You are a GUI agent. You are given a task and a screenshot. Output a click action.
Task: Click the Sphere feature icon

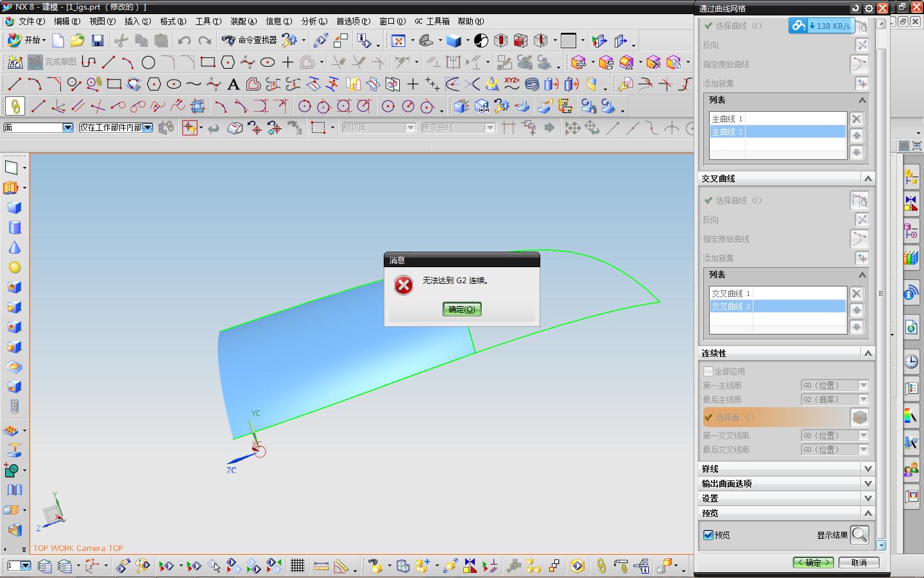(x=14, y=268)
